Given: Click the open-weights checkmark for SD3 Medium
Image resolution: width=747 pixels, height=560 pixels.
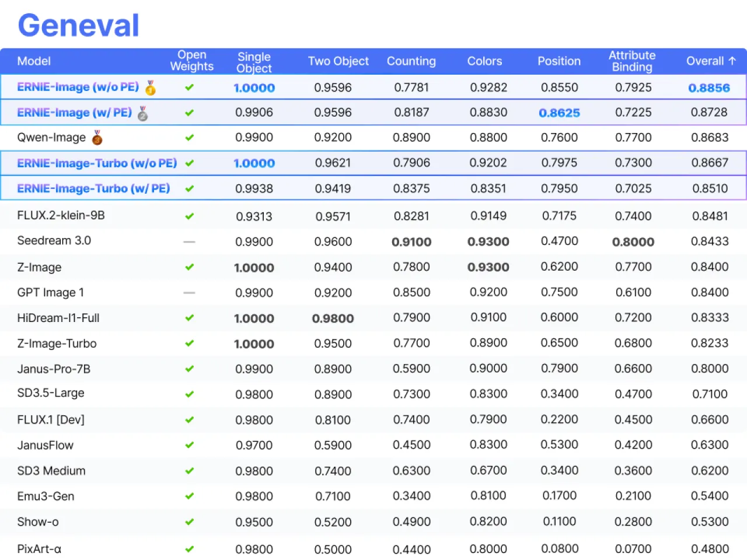Looking at the screenshot, I should pos(189,471).
